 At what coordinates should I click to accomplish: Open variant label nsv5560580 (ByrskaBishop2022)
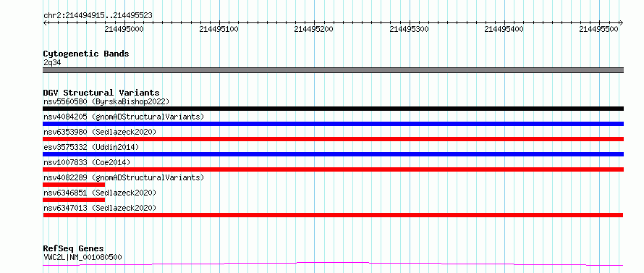pyautogui.click(x=106, y=101)
